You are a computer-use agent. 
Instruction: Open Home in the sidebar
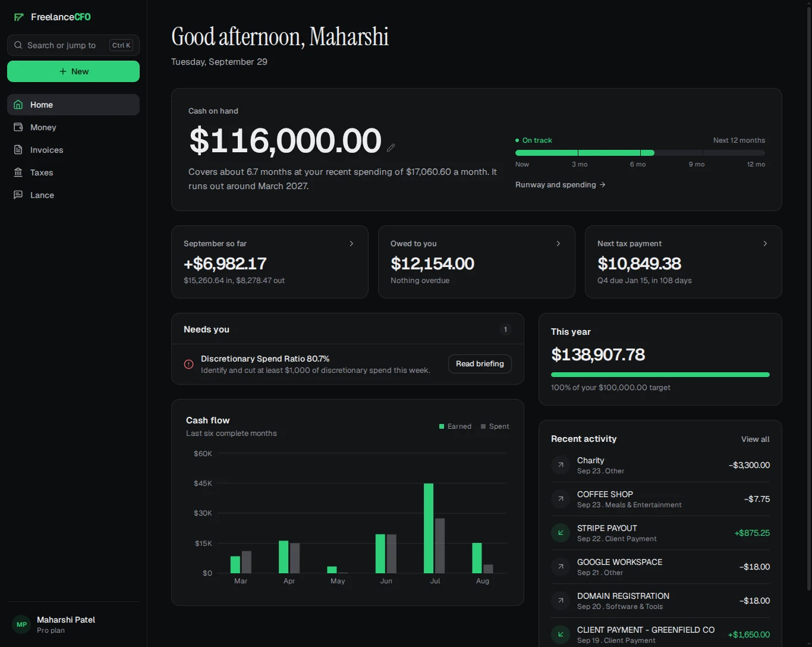(73, 105)
